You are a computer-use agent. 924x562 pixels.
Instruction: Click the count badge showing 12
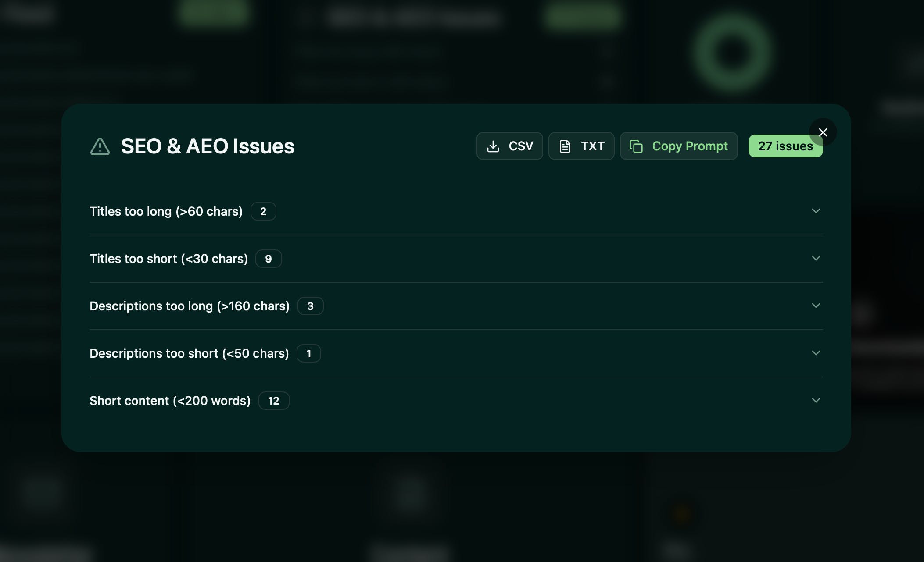tap(273, 401)
